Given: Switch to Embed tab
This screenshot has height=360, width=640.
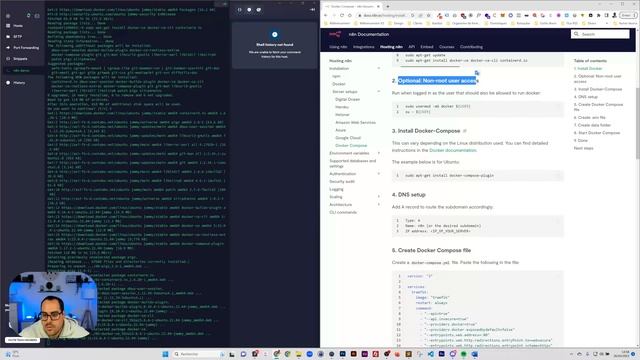Looking at the screenshot, I should coord(427,47).
